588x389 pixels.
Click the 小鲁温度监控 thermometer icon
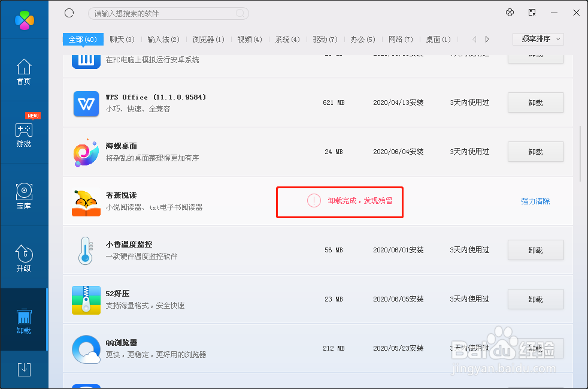pos(86,251)
